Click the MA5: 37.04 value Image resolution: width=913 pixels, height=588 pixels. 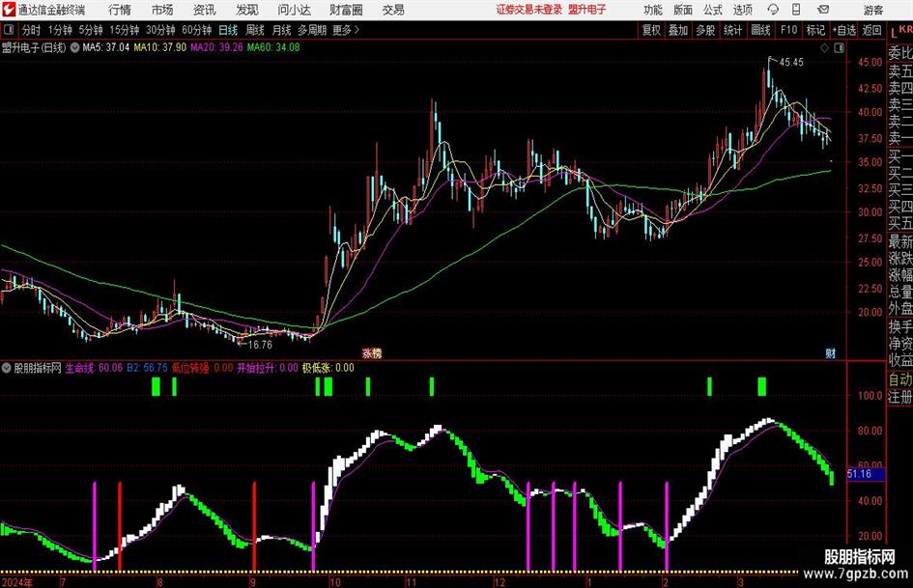tap(105, 47)
